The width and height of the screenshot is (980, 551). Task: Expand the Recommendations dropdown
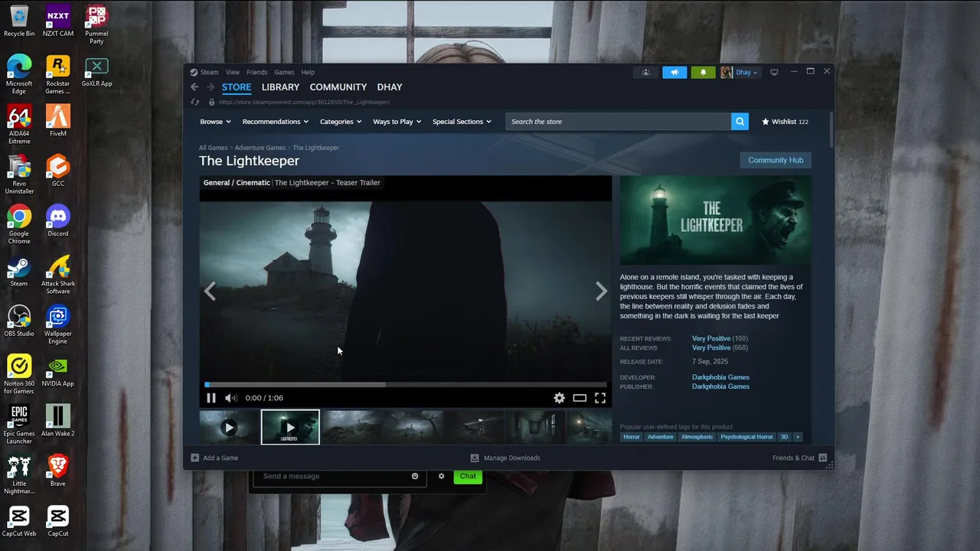(x=275, y=122)
